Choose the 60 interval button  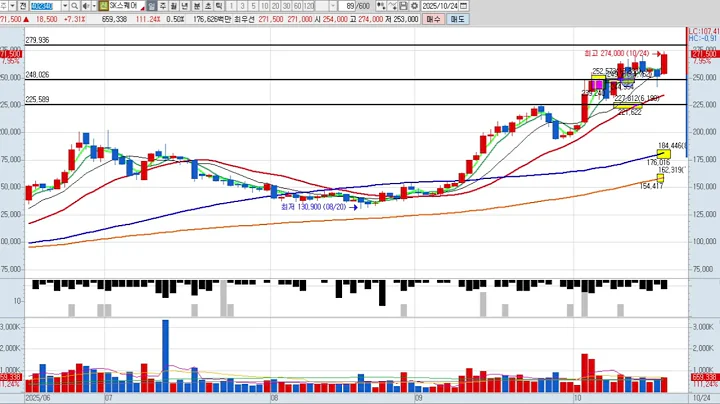[x=298, y=6]
